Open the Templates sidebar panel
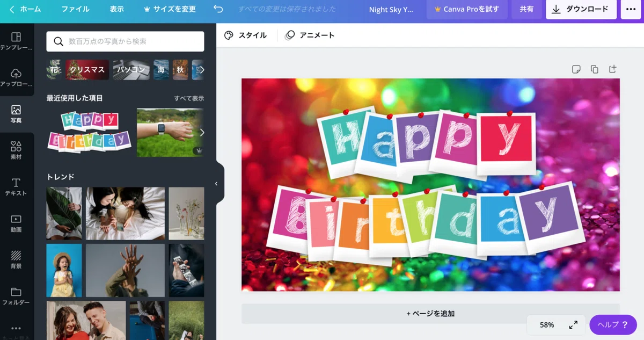This screenshot has height=340, width=644. point(16,41)
